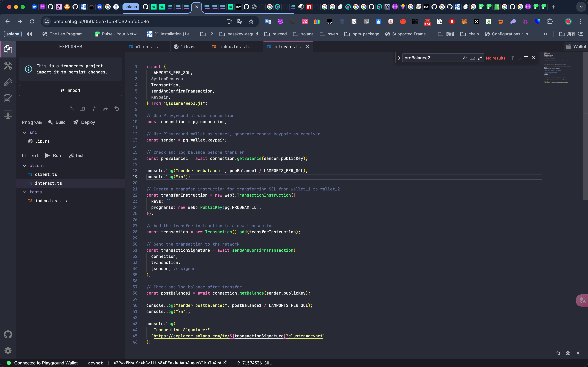The image size is (588, 367).
Task: Open the Build & Deploy sidebar view
Action: click(x=8, y=65)
